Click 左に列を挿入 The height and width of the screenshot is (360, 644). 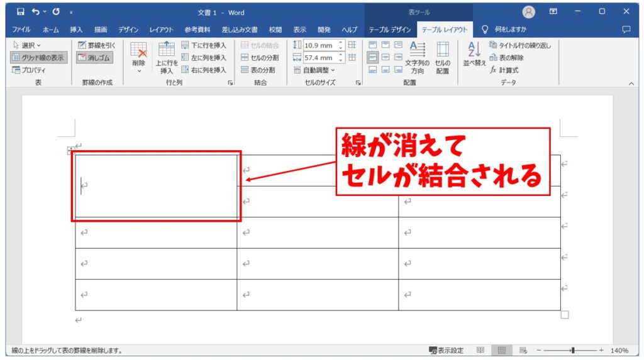coord(204,57)
